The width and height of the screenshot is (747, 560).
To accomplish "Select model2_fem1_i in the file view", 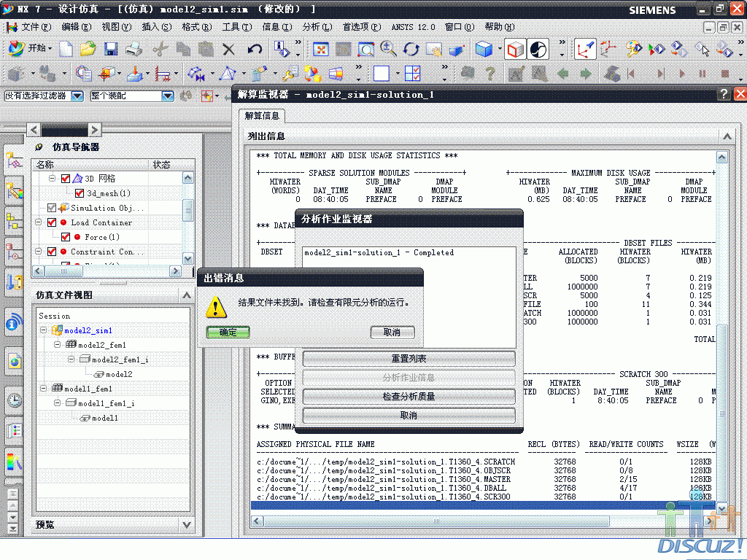I will point(120,359).
